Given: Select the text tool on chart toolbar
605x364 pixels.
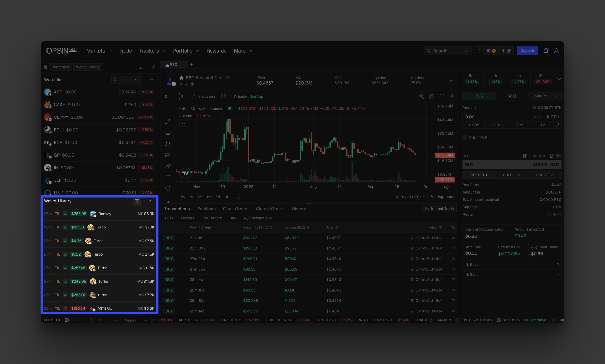Looking at the screenshot, I should coord(168,177).
